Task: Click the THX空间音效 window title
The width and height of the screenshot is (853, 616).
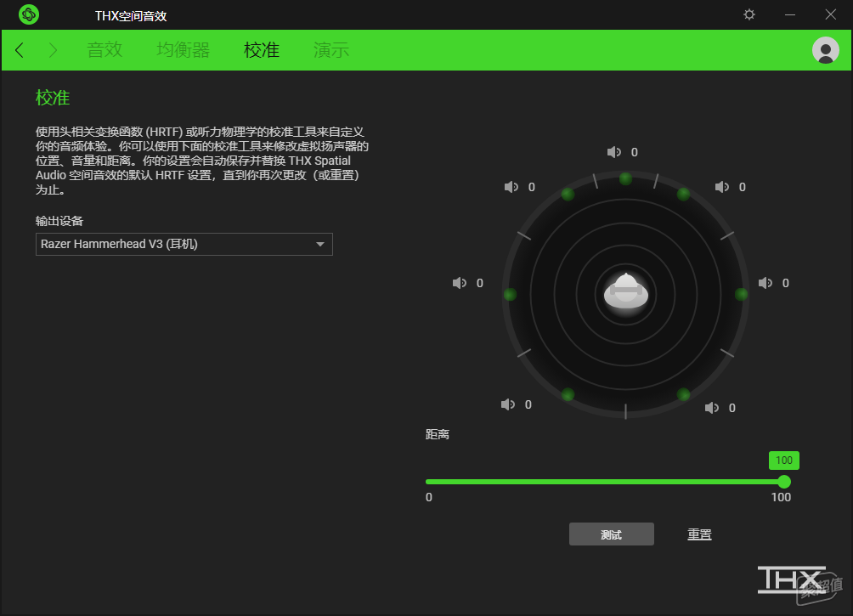Action: coord(131,16)
